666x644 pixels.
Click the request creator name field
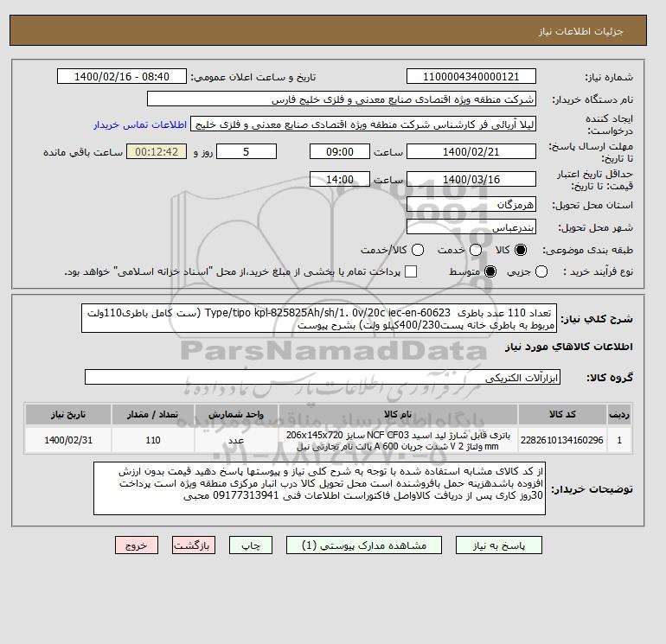pyautogui.click(x=363, y=124)
